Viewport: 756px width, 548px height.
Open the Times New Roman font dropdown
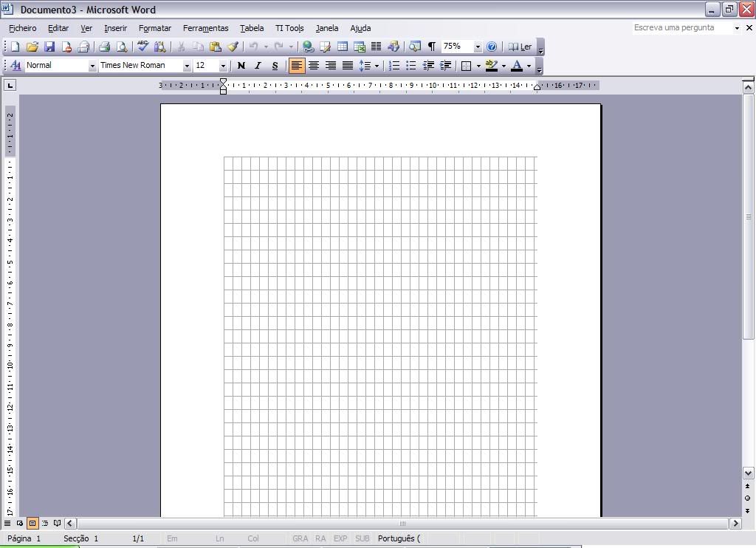pyautogui.click(x=187, y=66)
